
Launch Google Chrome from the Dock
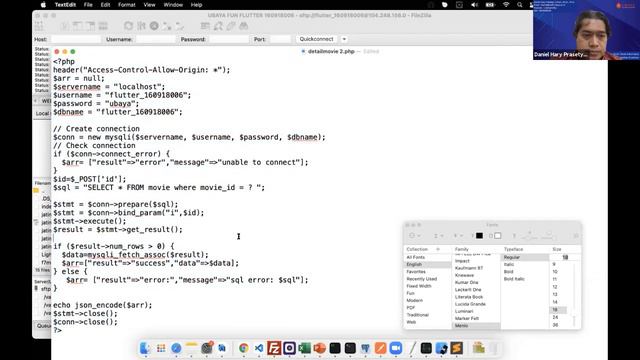click(x=244, y=348)
